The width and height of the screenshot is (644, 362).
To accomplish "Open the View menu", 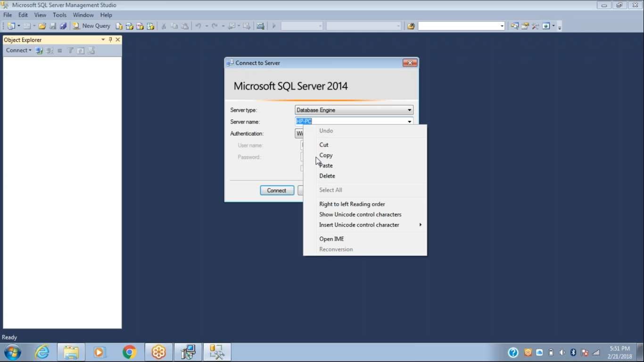I will [40, 15].
